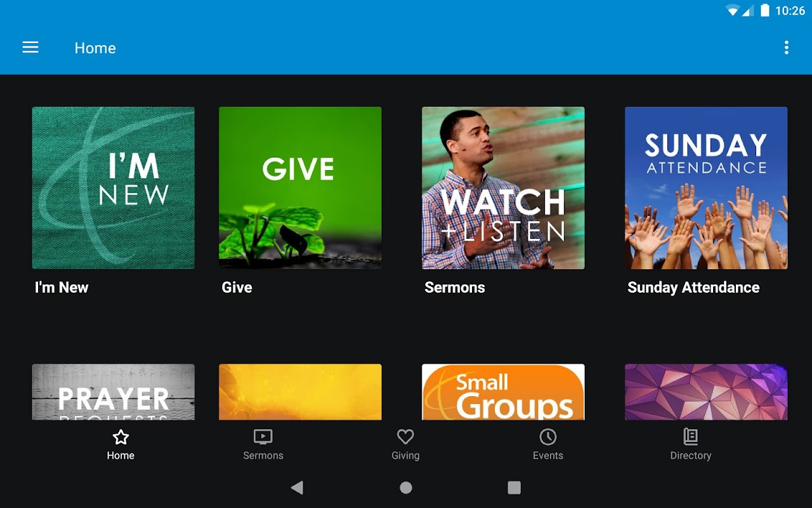Switch to the Directory tab label
812x508 pixels.
coord(691,455)
